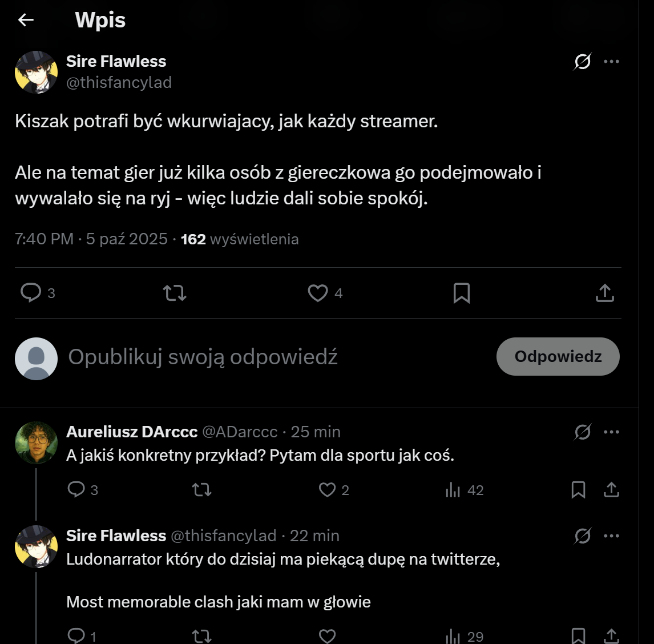
Task: Open more options menu on main post
Action: [611, 62]
